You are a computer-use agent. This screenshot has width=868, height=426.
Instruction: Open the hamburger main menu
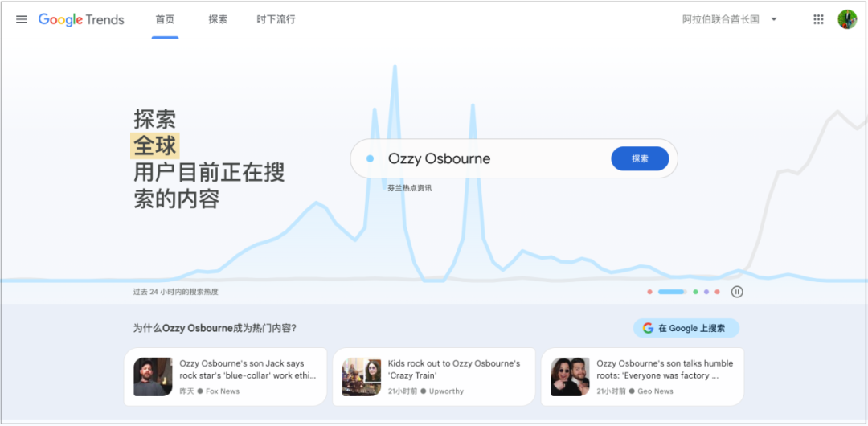(x=22, y=19)
